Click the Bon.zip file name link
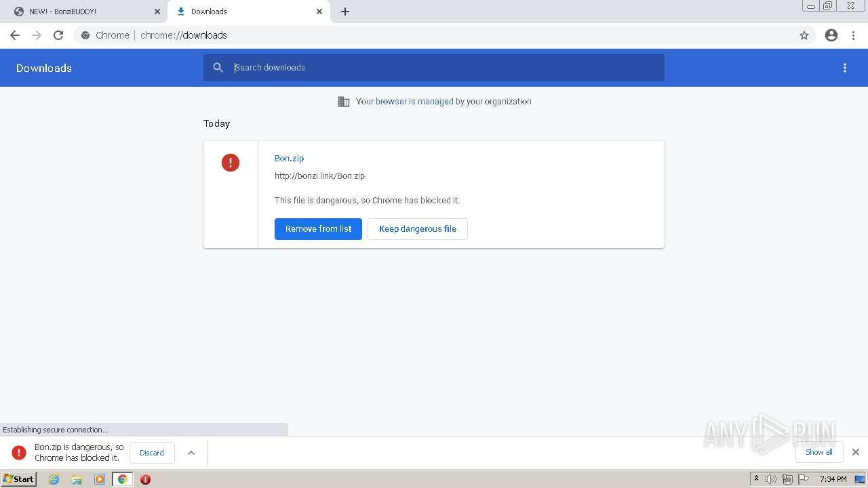The height and width of the screenshot is (488, 868). pos(289,158)
